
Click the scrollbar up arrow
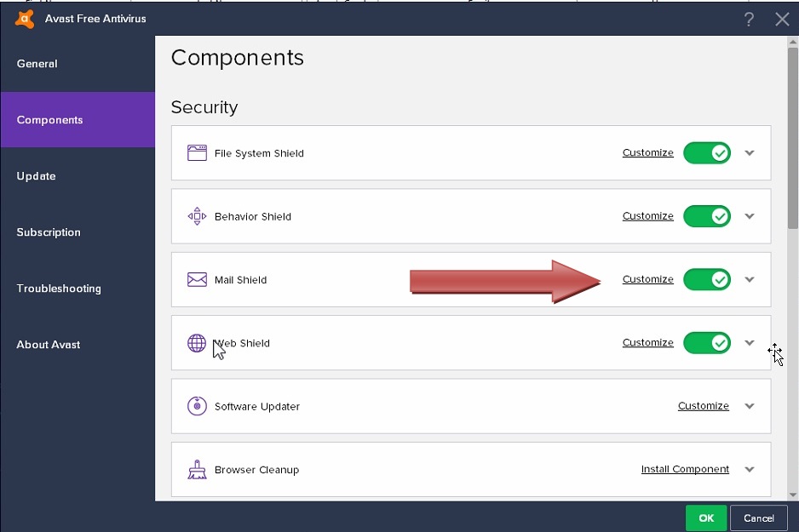(x=792, y=42)
